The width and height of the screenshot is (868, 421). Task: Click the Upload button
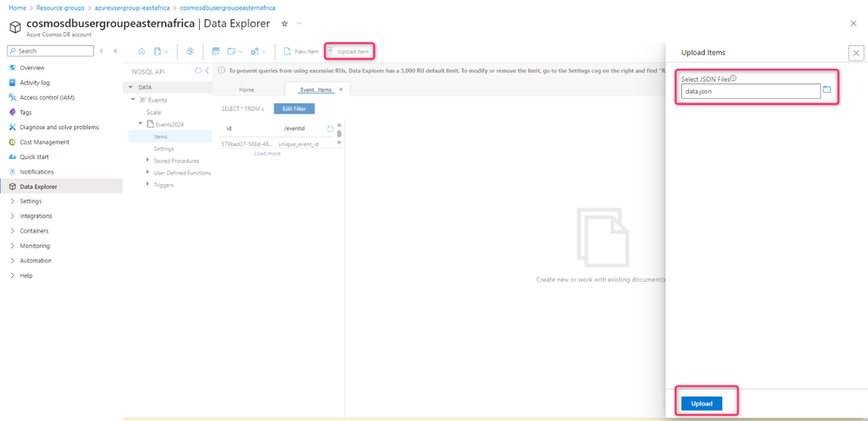(x=701, y=404)
